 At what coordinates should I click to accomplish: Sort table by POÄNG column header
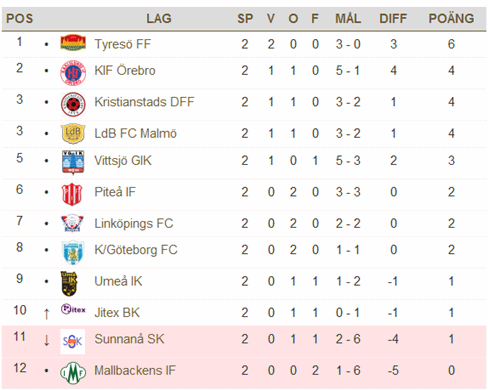pos(451,18)
